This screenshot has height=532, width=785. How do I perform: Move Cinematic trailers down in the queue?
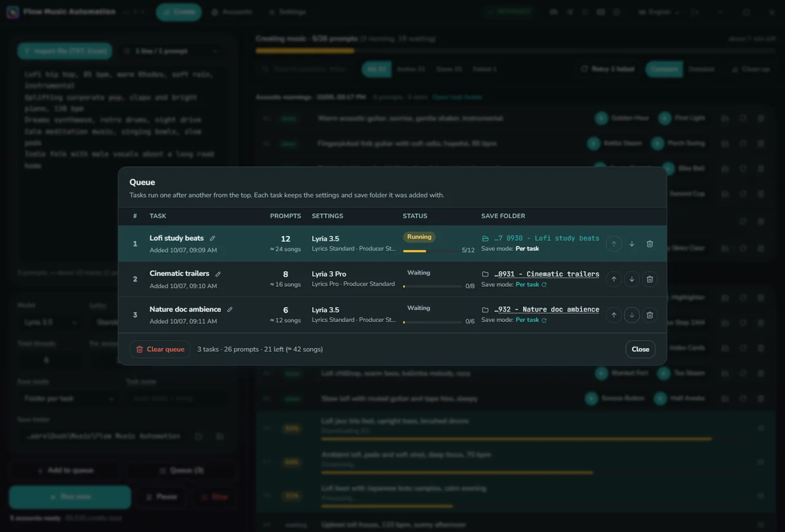click(x=632, y=279)
